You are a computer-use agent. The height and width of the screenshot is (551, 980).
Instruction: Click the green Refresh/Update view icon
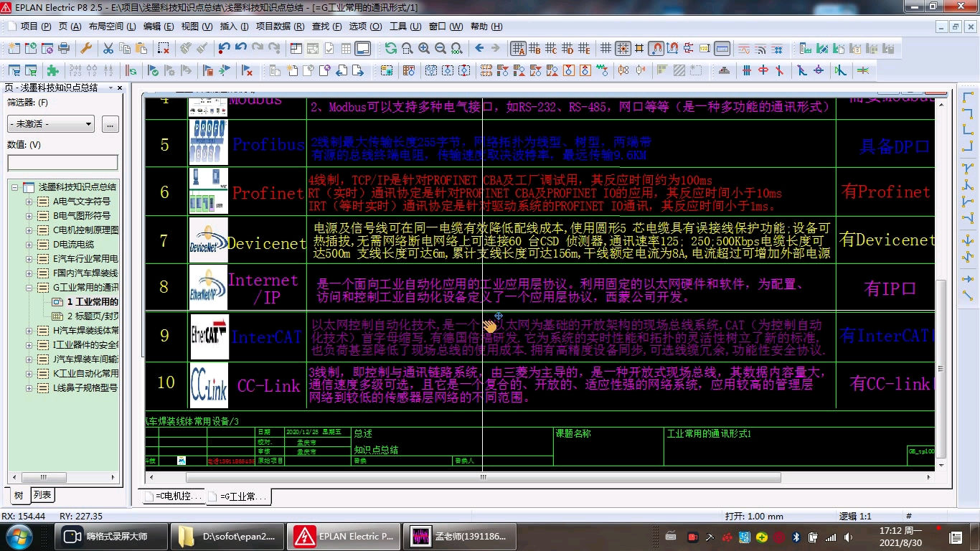[x=390, y=49]
